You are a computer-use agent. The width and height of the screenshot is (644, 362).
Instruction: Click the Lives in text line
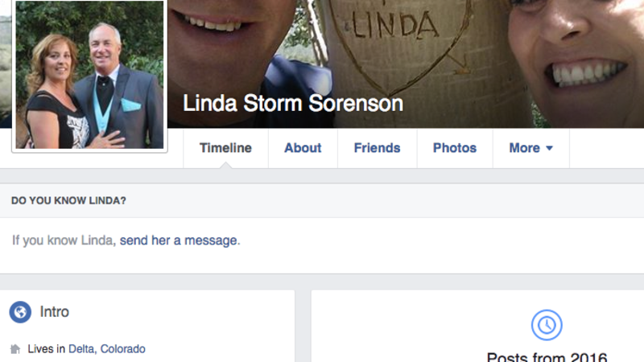tap(86, 349)
